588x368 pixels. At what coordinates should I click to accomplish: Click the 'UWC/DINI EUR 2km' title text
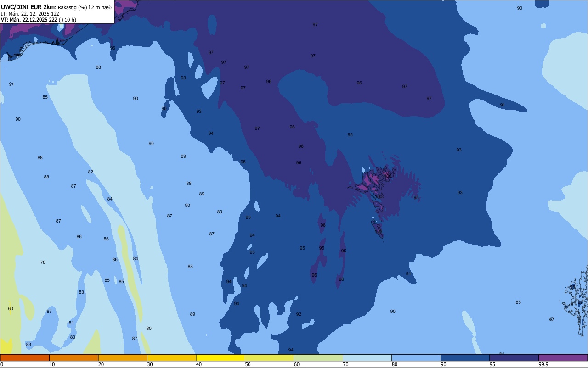point(28,7)
